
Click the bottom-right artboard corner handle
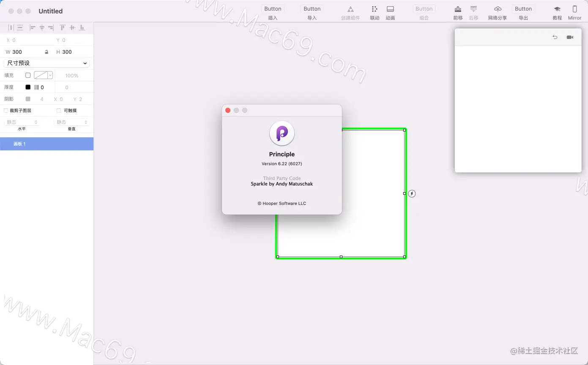405,257
